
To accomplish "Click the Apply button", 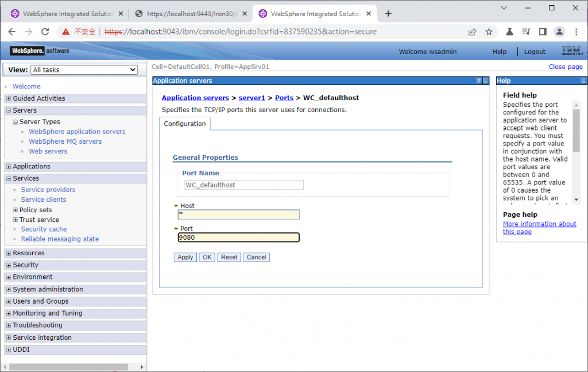I will 185,257.
